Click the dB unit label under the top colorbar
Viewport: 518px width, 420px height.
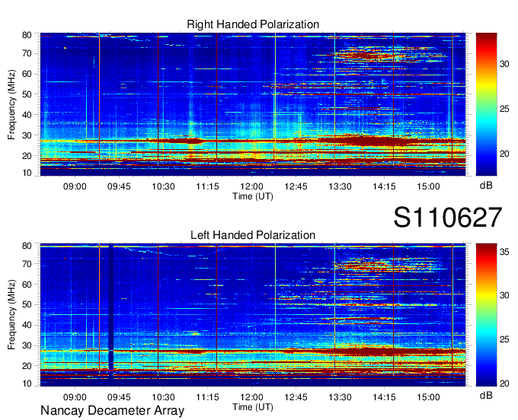(486, 186)
